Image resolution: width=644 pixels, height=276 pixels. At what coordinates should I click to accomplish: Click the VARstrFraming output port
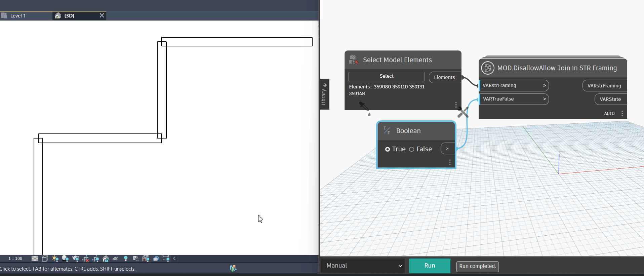pyautogui.click(x=604, y=86)
